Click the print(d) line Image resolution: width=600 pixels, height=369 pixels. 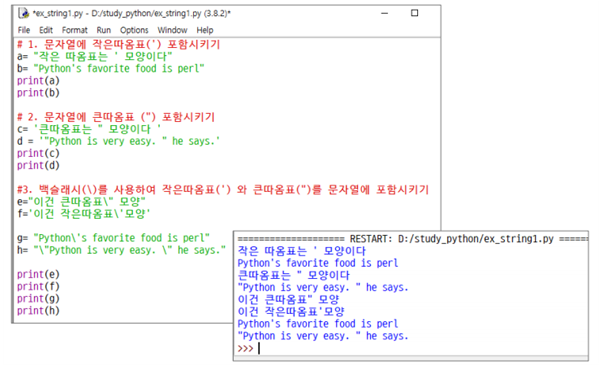point(38,165)
